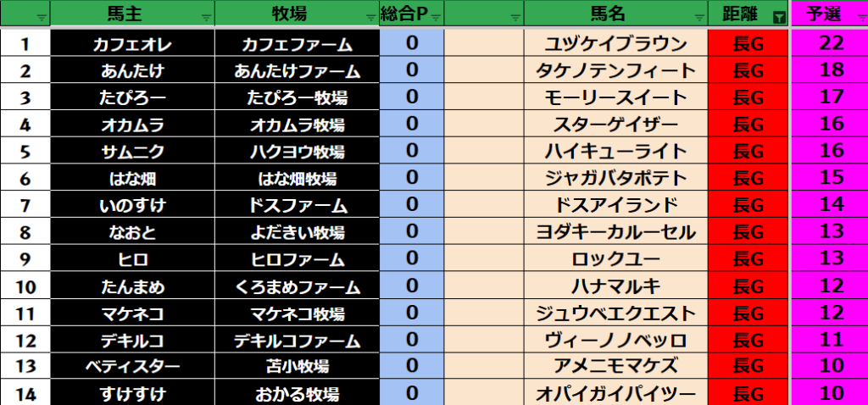Select row number 9 cell

pos(25,258)
